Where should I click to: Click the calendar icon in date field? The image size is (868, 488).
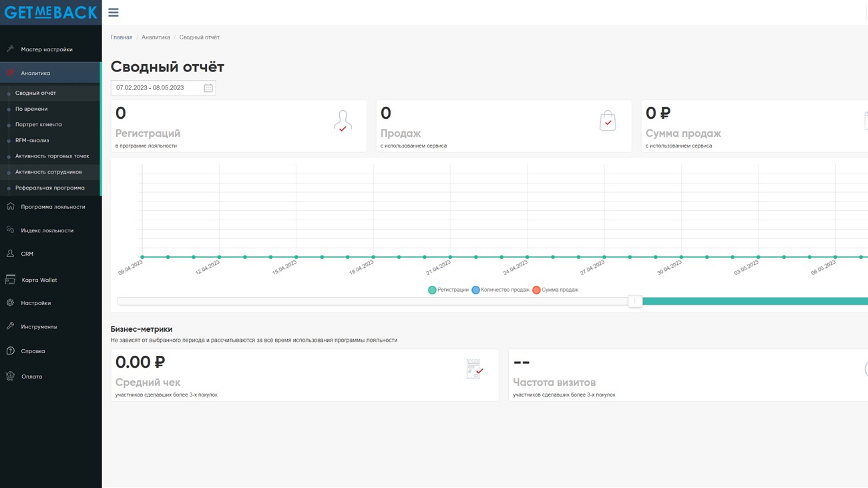coord(208,88)
